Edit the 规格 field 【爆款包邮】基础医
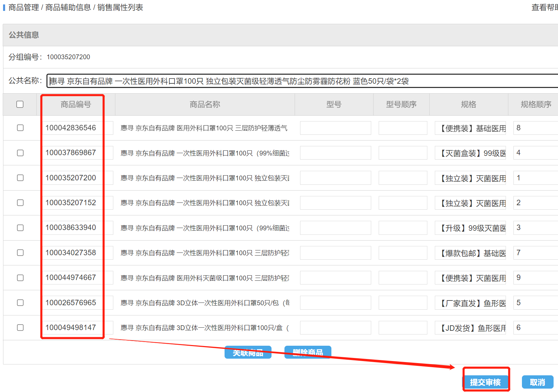The width and height of the screenshot is (558, 392). [470, 253]
